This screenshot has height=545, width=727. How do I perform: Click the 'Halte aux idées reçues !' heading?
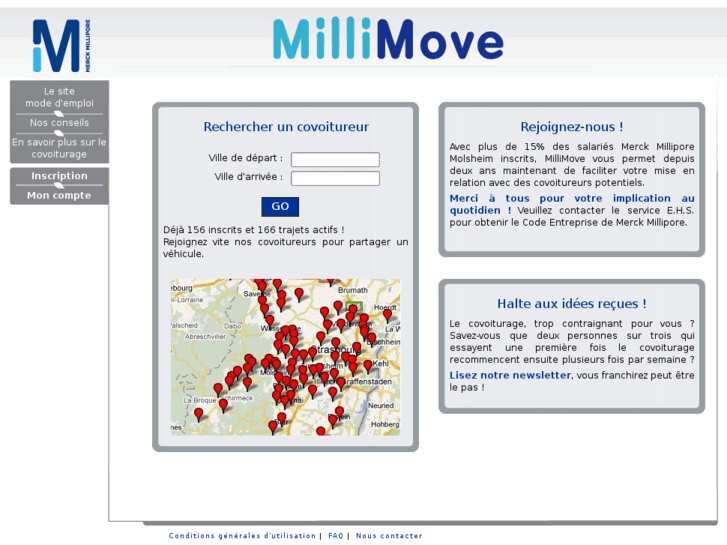(572, 303)
